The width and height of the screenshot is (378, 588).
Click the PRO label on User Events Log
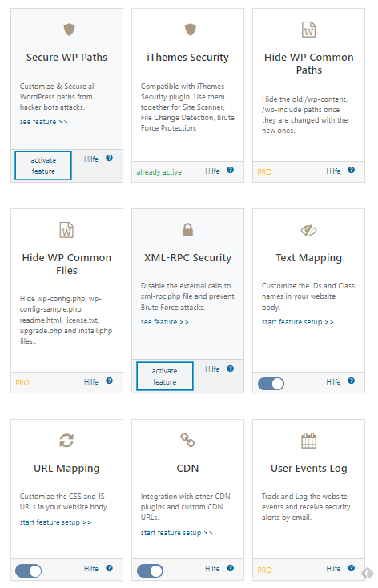[264, 570]
